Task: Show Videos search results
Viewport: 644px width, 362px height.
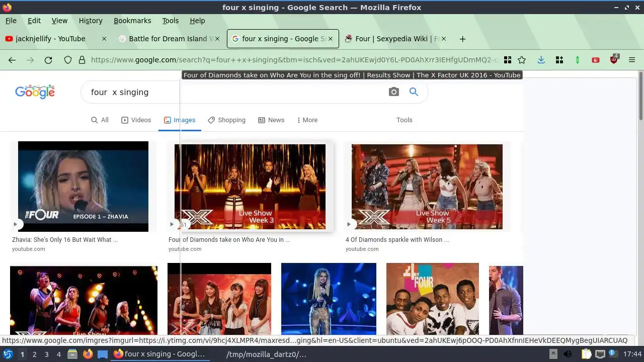Action: (x=136, y=120)
